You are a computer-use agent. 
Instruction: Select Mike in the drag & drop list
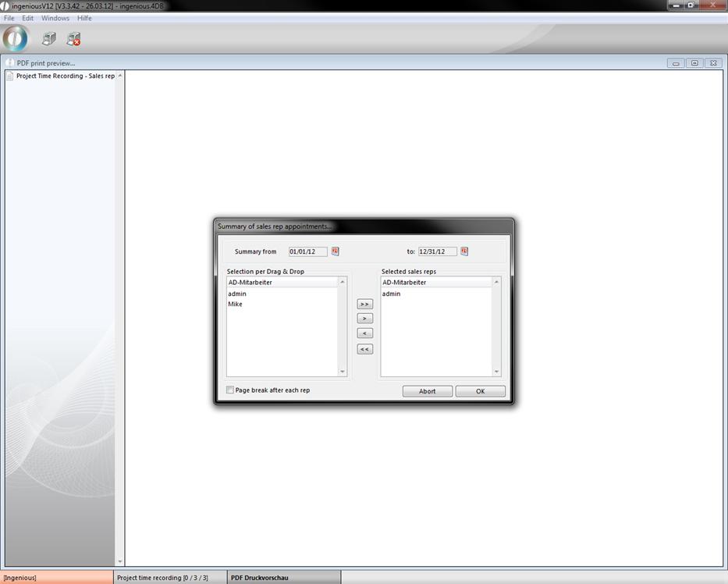(x=235, y=304)
